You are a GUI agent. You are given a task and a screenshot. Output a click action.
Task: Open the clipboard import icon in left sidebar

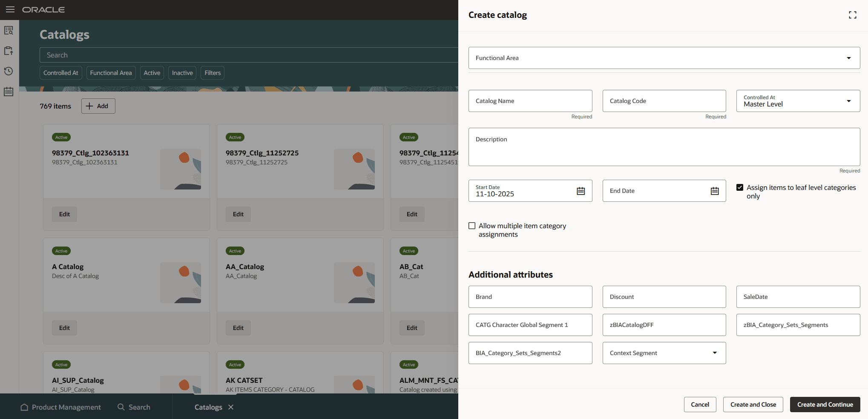(9, 51)
